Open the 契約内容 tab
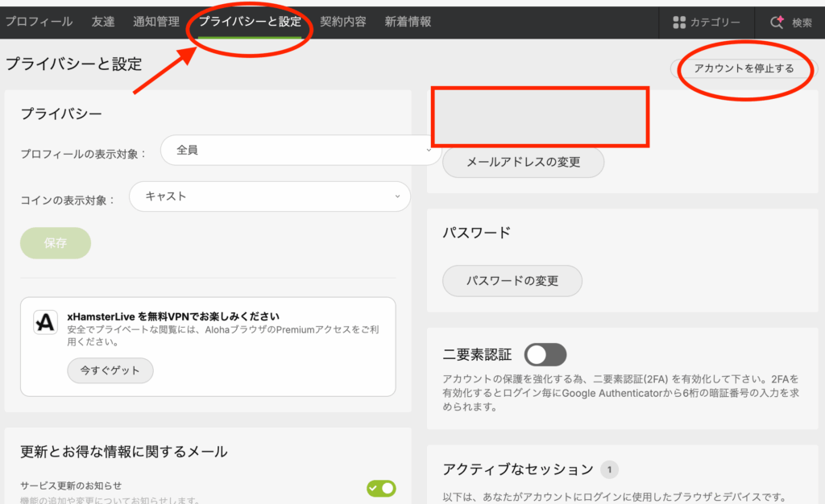This screenshot has height=504, width=825. click(x=343, y=22)
